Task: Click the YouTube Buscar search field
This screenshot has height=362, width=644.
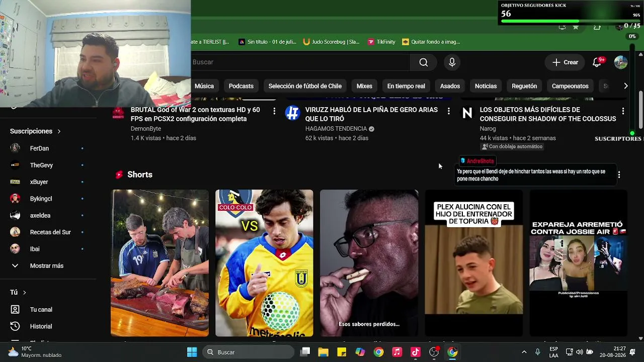Action: (300, 62)
